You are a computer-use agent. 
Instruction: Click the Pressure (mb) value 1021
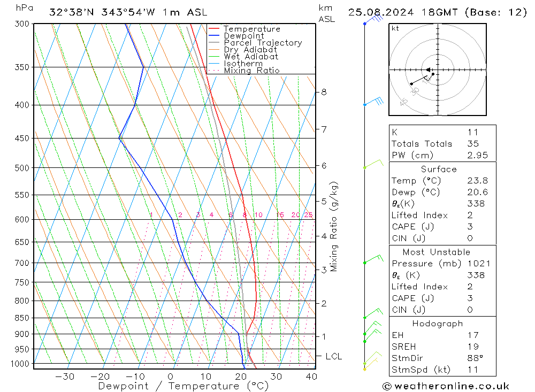[x=479, y=263]
